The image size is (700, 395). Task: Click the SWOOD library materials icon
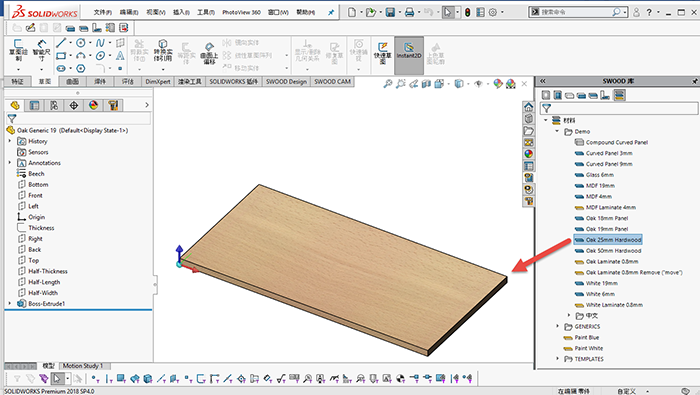click(619, 95)
